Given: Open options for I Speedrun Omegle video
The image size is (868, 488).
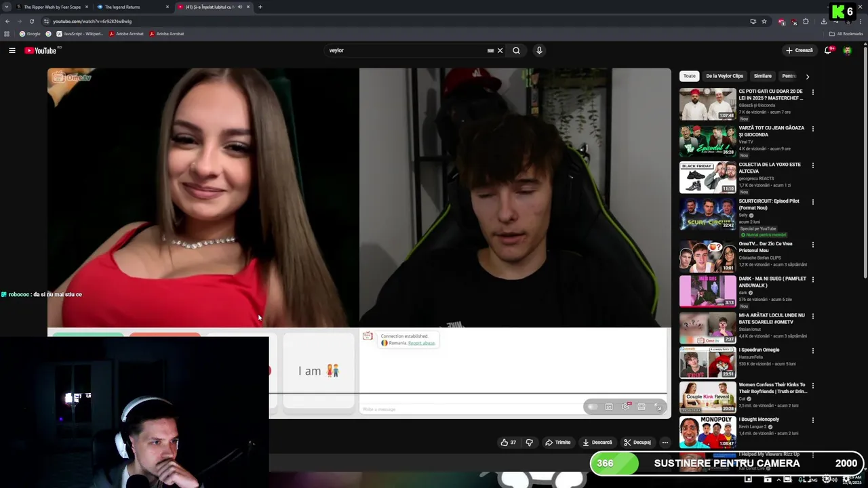Looking at the screenshot, I should coord(813,351).
